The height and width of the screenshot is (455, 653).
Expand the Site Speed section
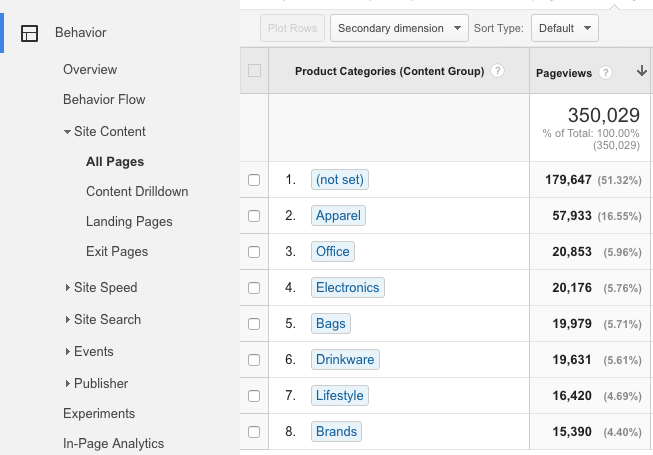pyautogui.click(x=67, y=288)
